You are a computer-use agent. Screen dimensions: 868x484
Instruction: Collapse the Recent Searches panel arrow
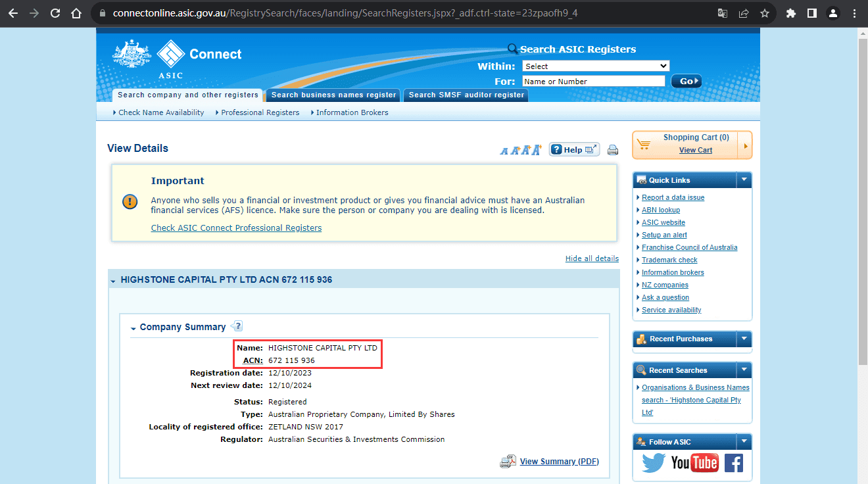[744, 370]
